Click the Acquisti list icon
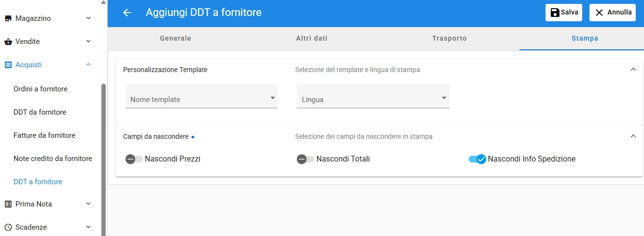 click(8, 65)
